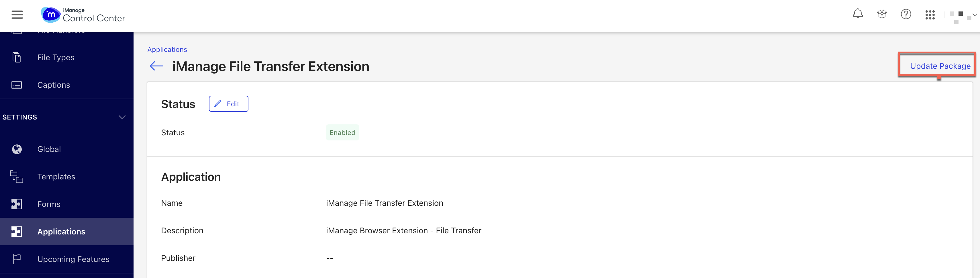Click the Edit status button
Viewport: 980px width, 278px height.
click(x=228, y=104)
